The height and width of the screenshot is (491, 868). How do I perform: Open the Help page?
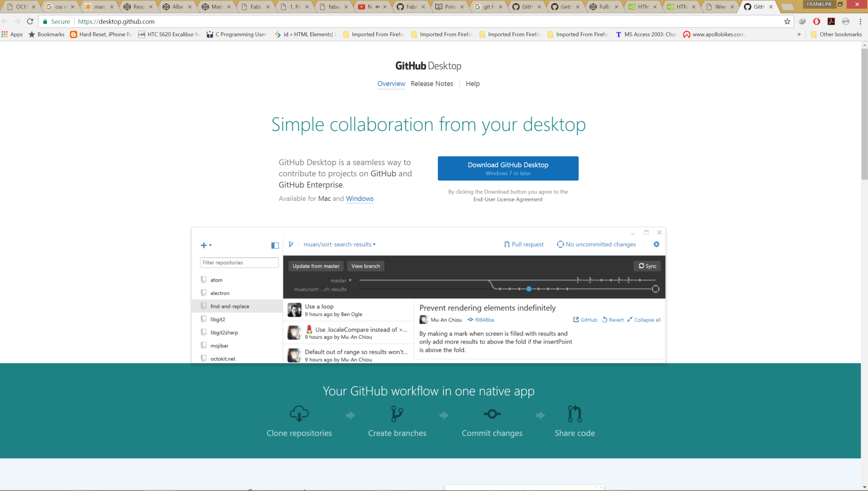472,84
